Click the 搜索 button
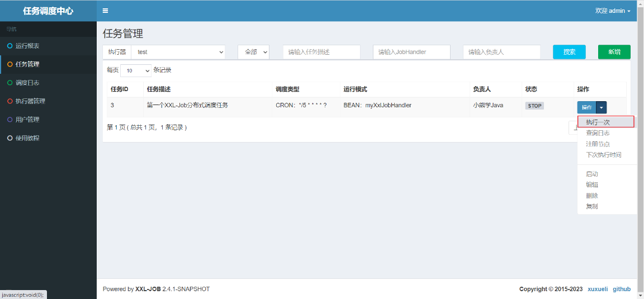644x299 pixels. coord(569,52)
